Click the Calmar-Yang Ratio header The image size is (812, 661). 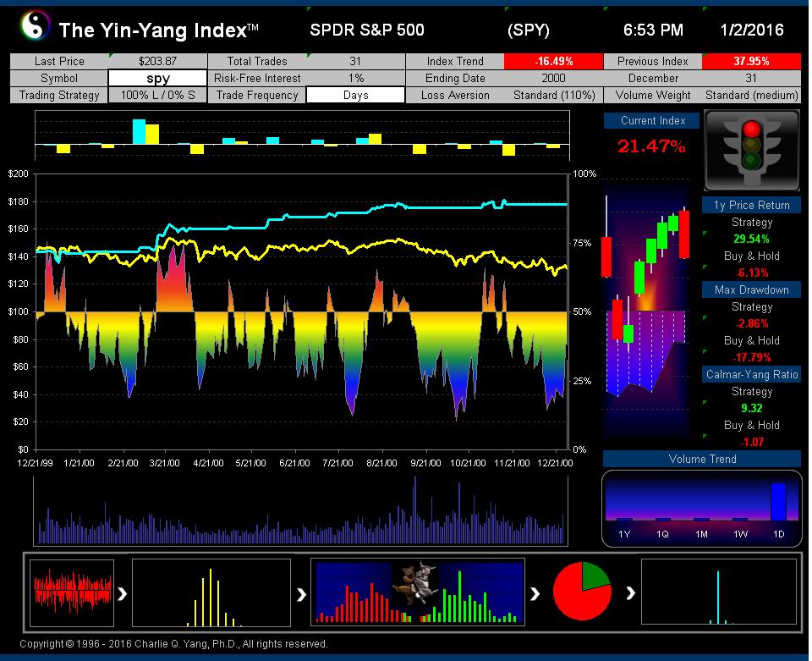[x=751, y=375]
